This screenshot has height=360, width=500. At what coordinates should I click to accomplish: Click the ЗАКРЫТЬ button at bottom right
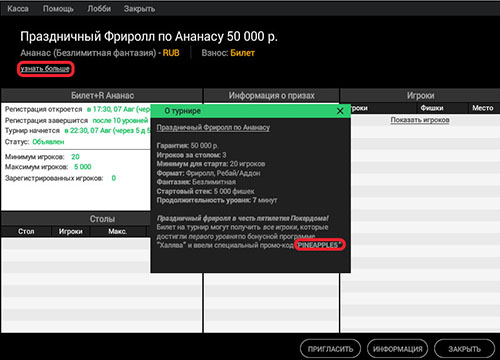464,349
